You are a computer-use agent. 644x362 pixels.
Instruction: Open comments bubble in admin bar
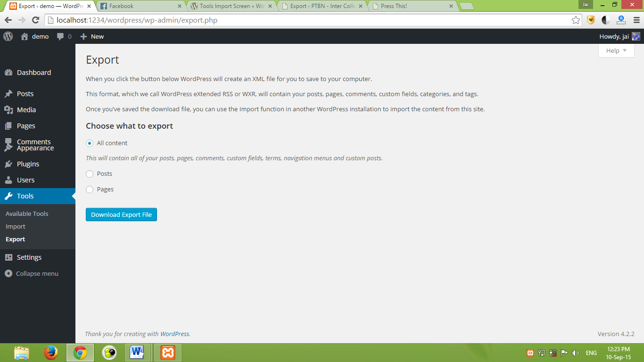[60, 36]
